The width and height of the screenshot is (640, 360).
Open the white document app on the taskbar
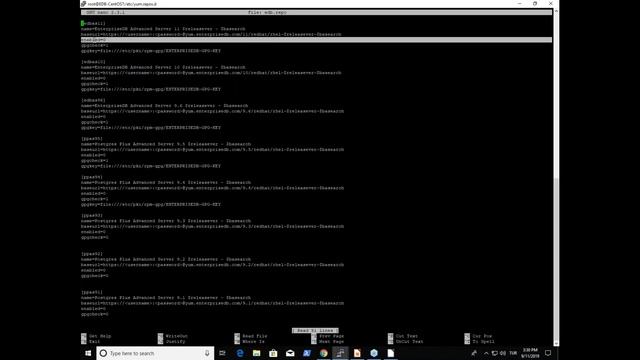pyautogui.click(x=391, y=353)
